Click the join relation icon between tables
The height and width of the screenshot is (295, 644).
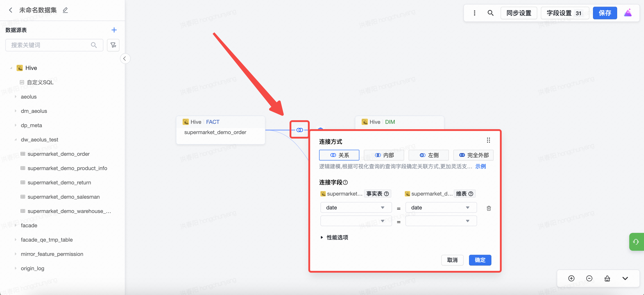coord(299,130)
